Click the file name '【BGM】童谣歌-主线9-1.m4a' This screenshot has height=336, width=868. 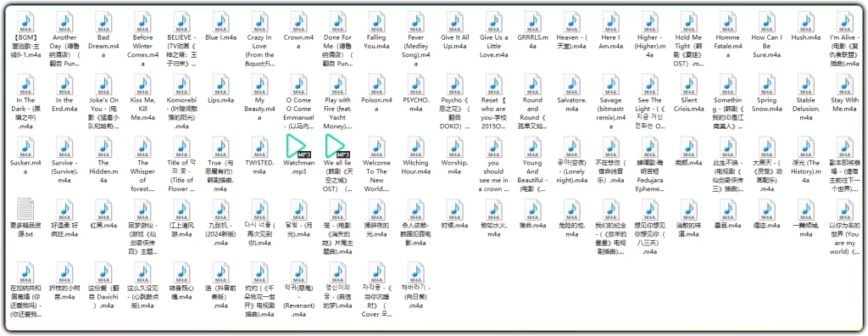[x=25, y=46]
